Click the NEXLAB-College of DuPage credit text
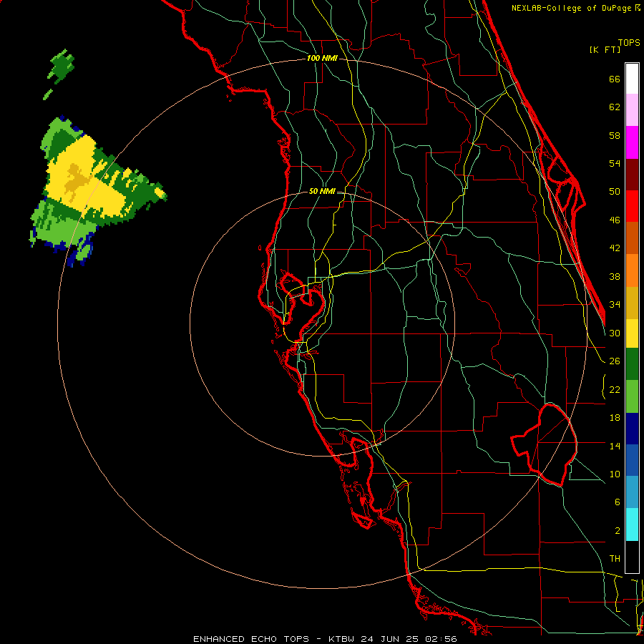The width and height of the screenshot is (644, 644). click(575, 8)
